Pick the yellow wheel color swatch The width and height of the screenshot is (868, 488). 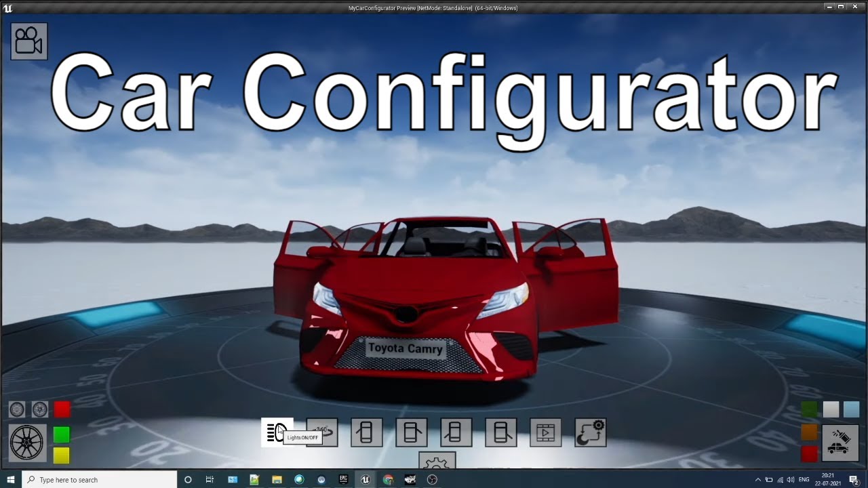click(x=62, y=455)
